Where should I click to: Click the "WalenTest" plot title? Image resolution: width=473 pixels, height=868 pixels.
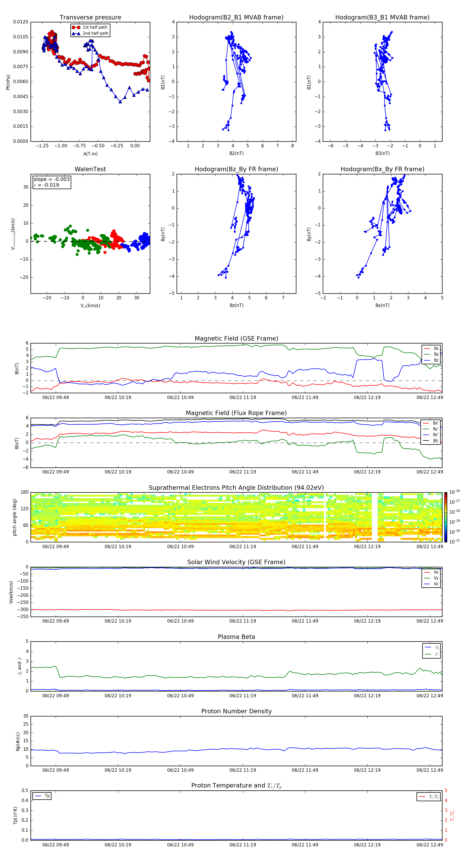tap(90, 169)
